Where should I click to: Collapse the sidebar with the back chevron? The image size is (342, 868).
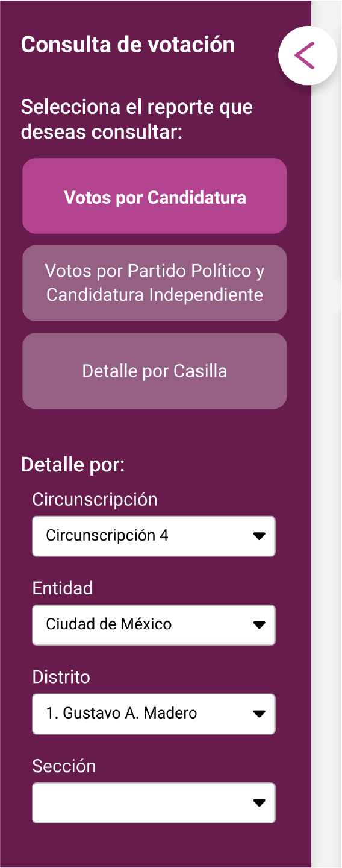pos(307,55)
